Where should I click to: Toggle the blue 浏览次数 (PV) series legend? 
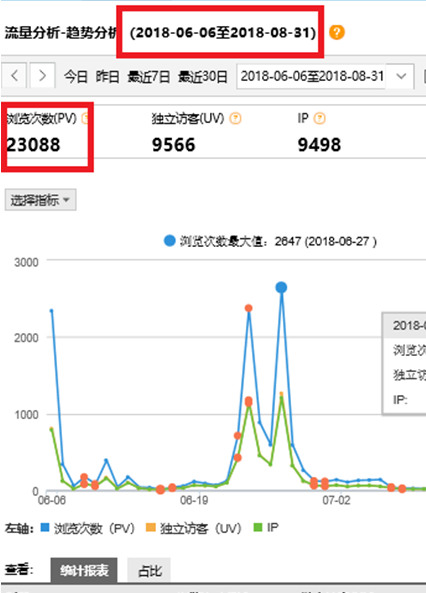88,528
